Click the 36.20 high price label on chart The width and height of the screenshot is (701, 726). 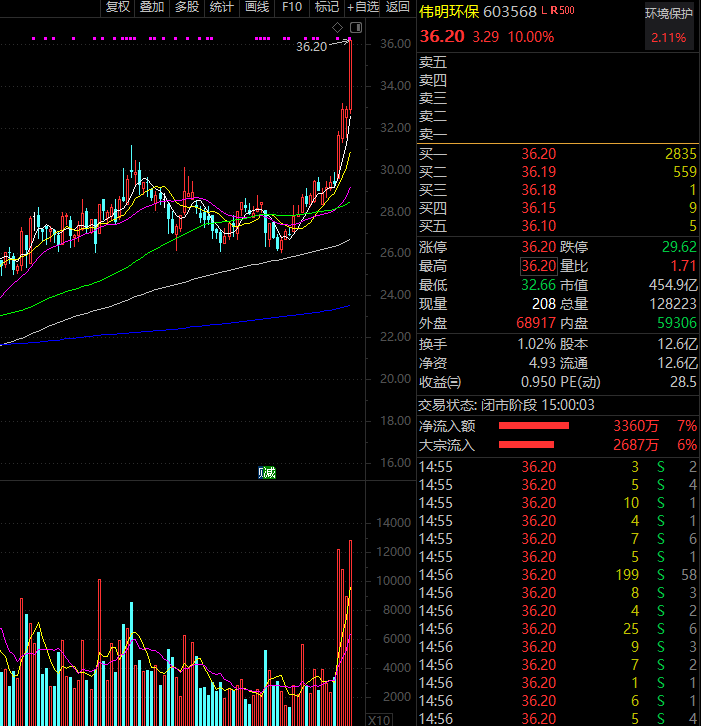pyautogui.click(x=312, y=46)
